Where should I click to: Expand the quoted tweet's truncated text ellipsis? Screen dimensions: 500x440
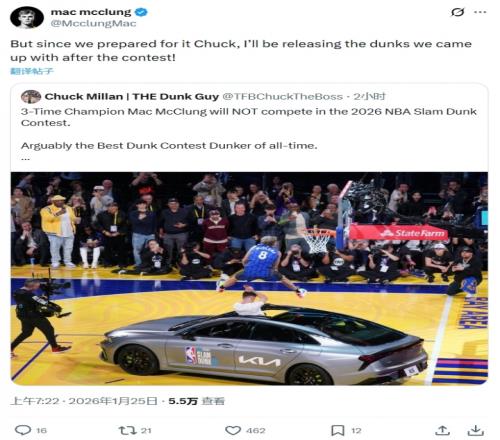pos(25,159)
